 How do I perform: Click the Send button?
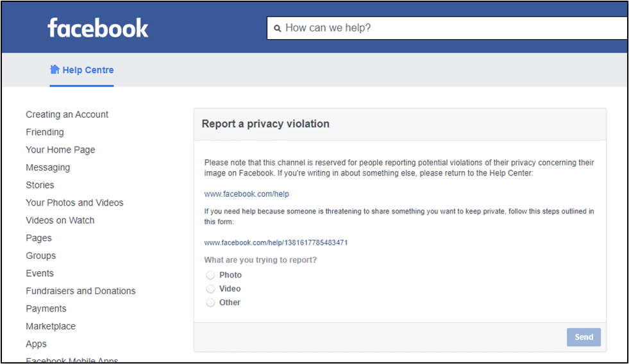pos(583,337)
